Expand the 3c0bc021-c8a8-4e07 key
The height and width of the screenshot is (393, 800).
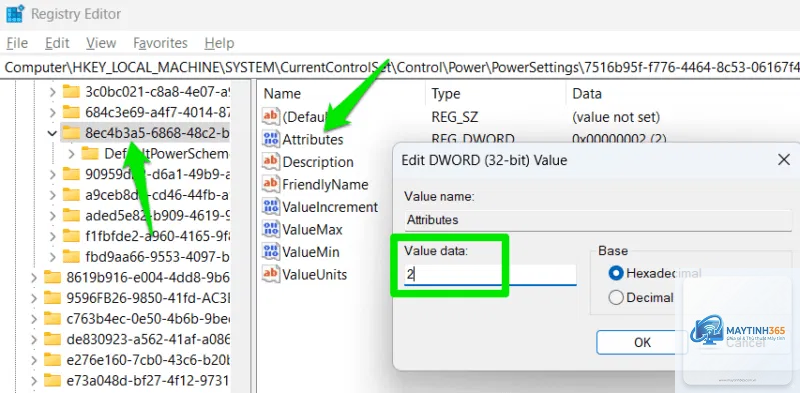(52, 92)
